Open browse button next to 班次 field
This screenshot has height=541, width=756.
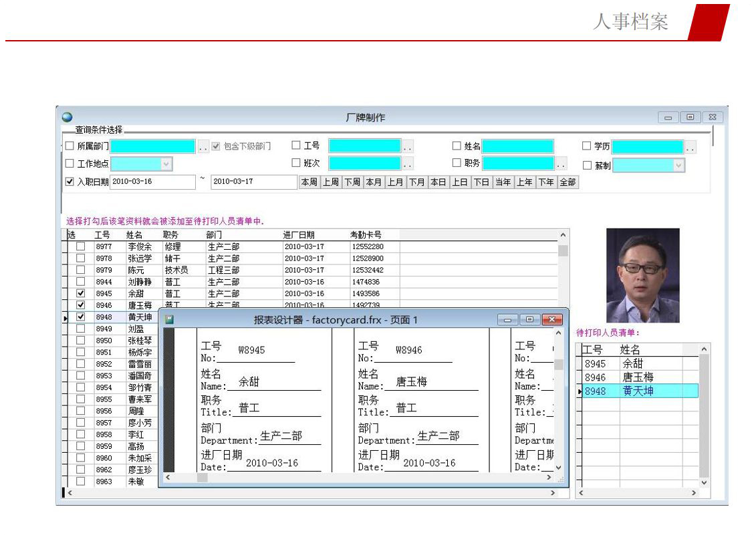coord(407,164)
